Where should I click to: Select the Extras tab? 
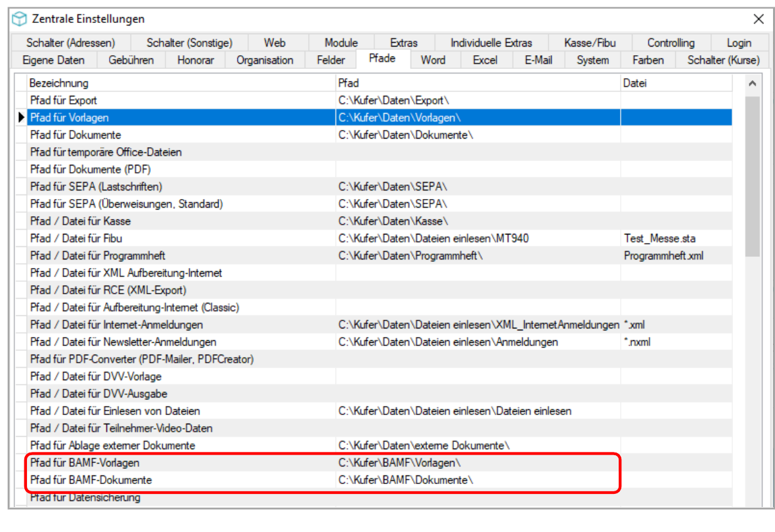[x=404, y=43]
